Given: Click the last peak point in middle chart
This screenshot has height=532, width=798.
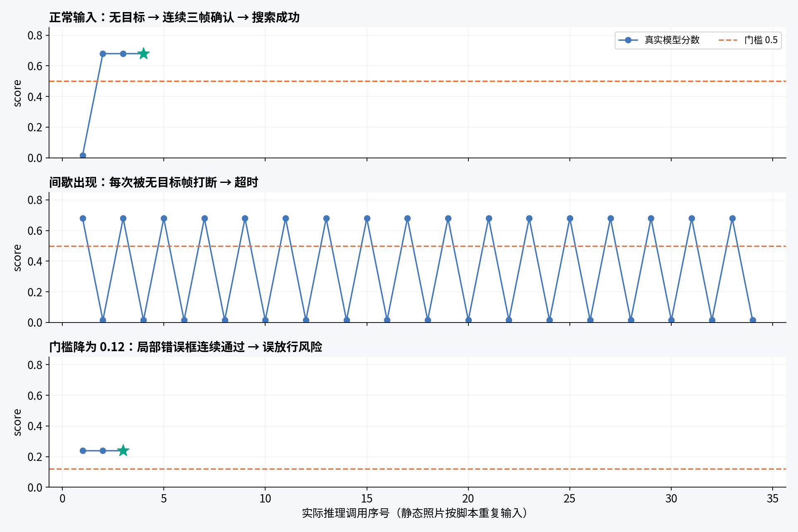Looking at the screenshot, I should (x=732, y=219).
